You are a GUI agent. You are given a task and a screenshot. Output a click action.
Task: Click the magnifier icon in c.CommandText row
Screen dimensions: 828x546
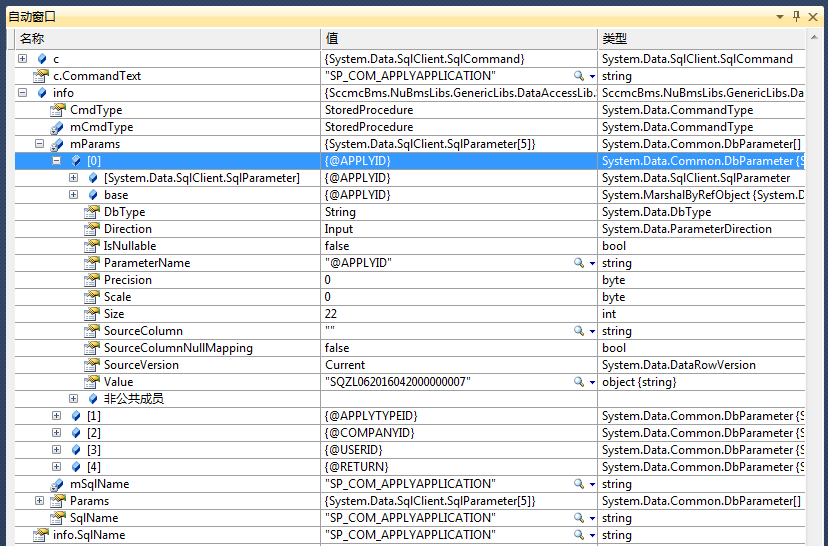click(579, 76)
